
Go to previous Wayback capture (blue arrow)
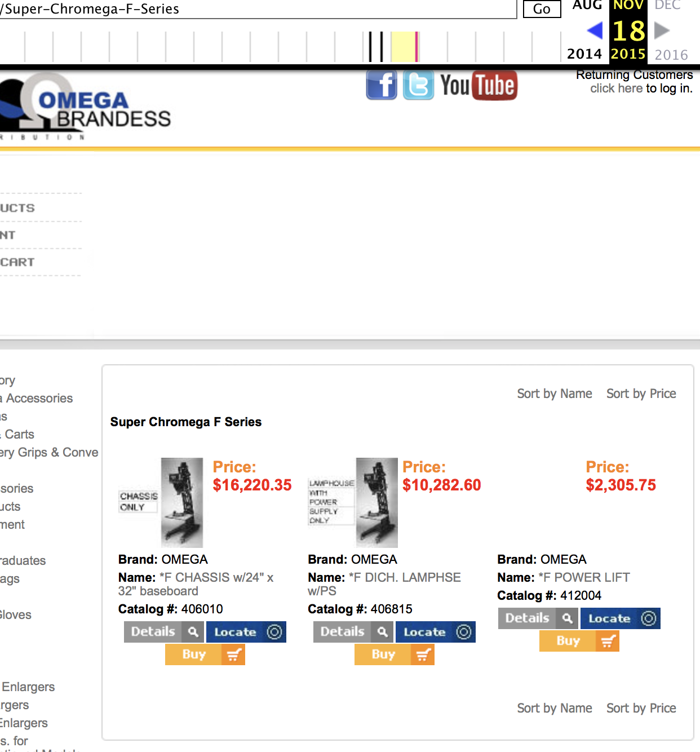(x=595, y=30)
